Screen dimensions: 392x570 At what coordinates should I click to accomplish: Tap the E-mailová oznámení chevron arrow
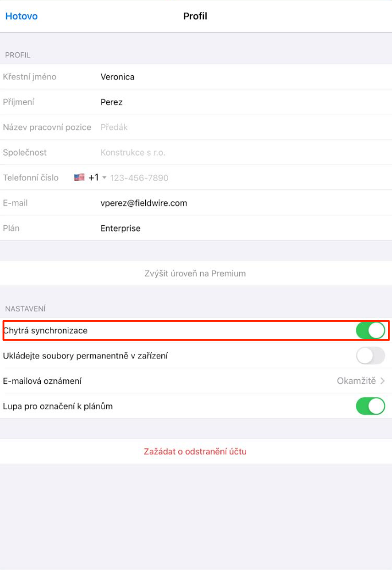coord(383,381)
